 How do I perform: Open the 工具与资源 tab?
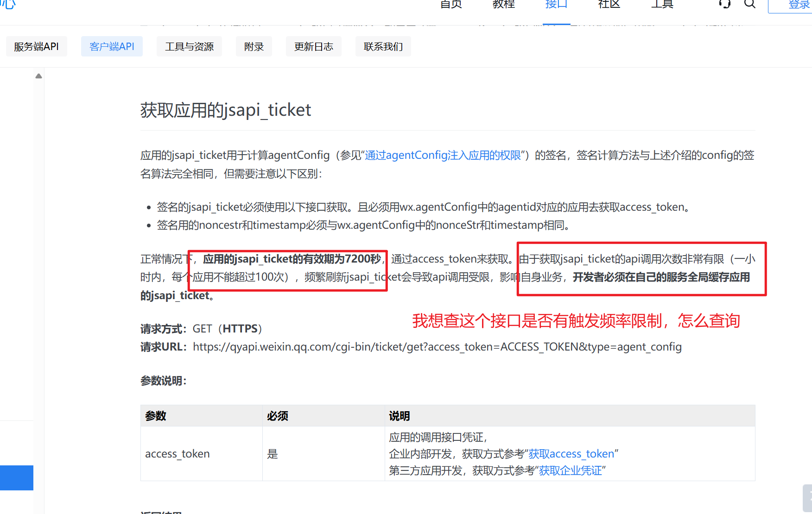189,46
